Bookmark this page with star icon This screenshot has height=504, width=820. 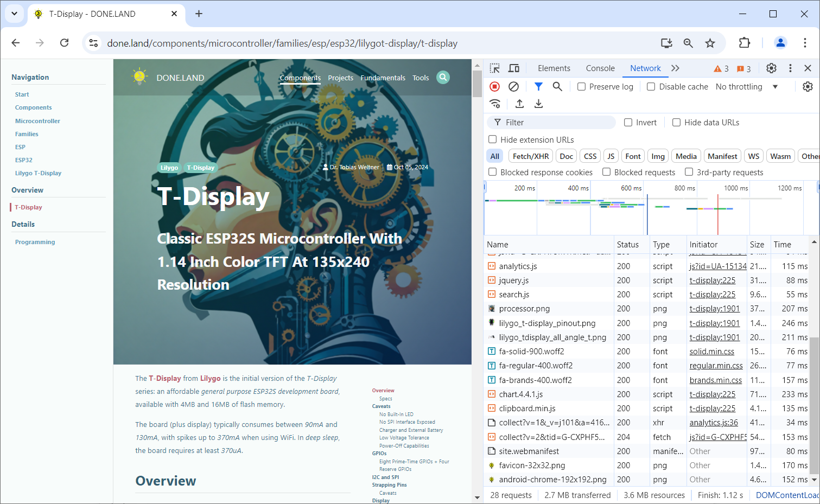click(x=710, y=43)
